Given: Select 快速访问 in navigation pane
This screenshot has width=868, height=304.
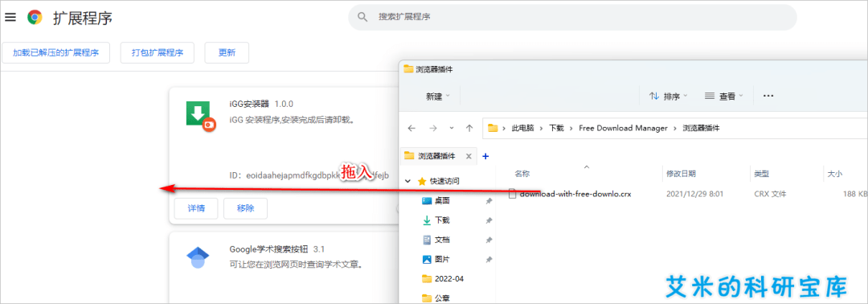Looking at the screenshot, I should tap(444, 181).
